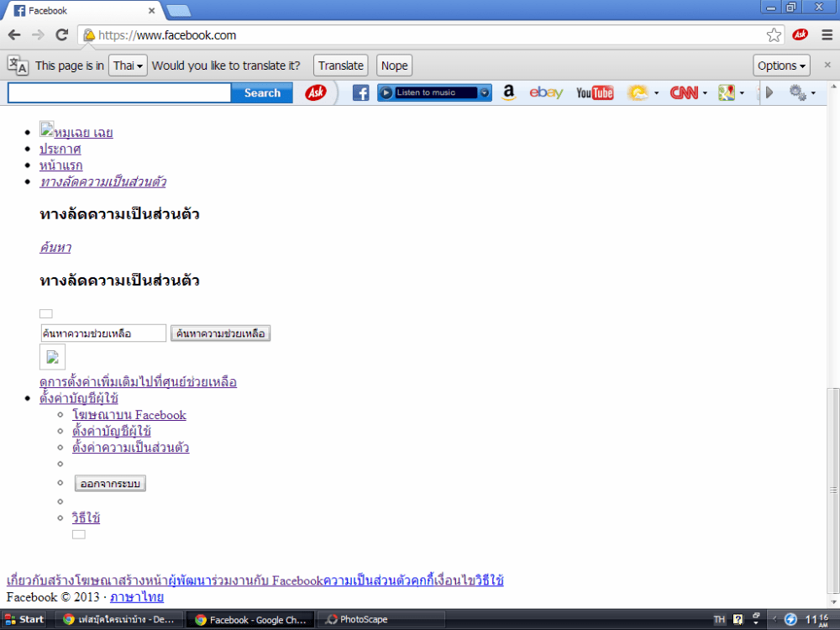840x630 pixels.
Task: Open the วิธีใช้ link in the list
Action: [x=87, y=518]
